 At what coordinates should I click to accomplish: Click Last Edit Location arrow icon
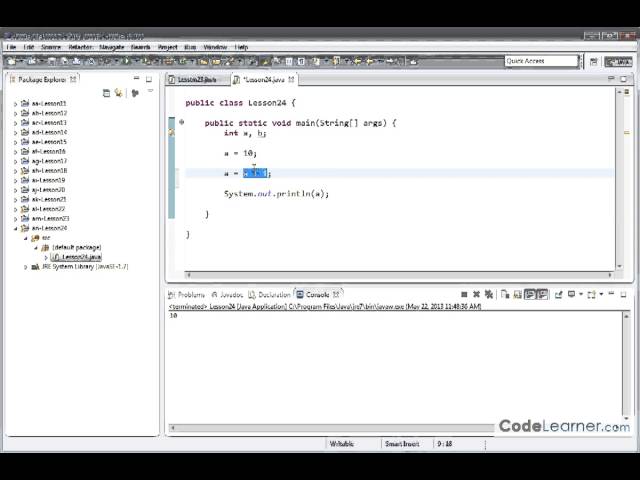point(358,61)
